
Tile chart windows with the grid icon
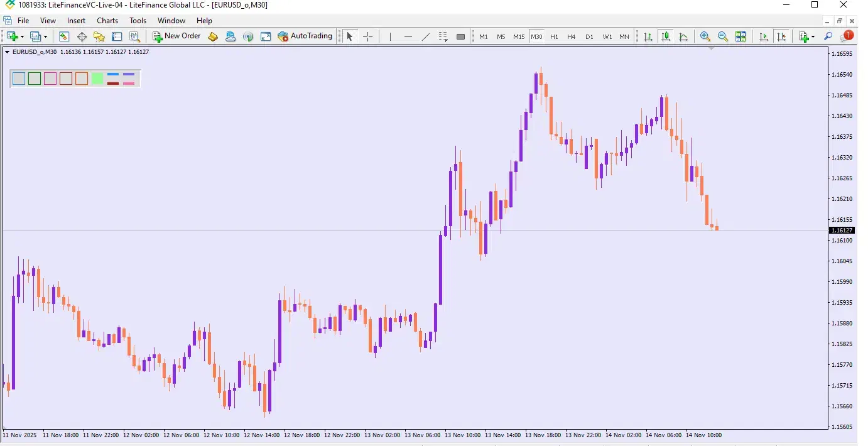[741, 36]
